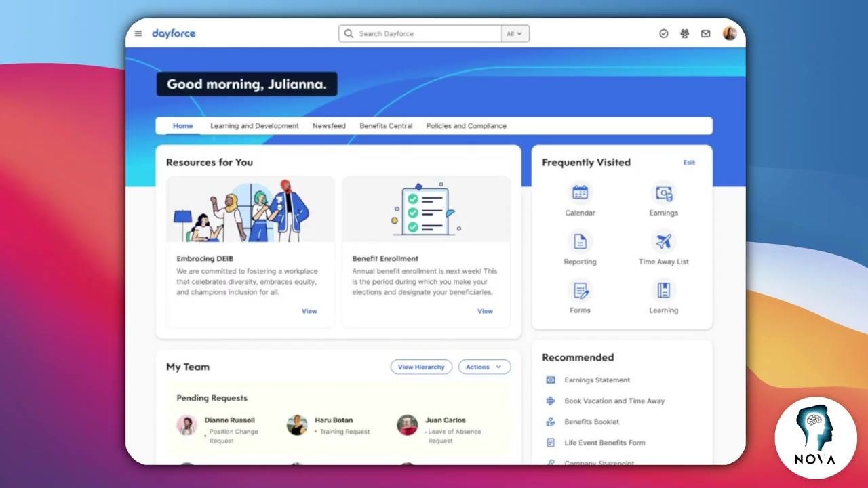Open Forms from Frequently Visited
This screenshot has width=868, height=488.
tap(580, 298)
